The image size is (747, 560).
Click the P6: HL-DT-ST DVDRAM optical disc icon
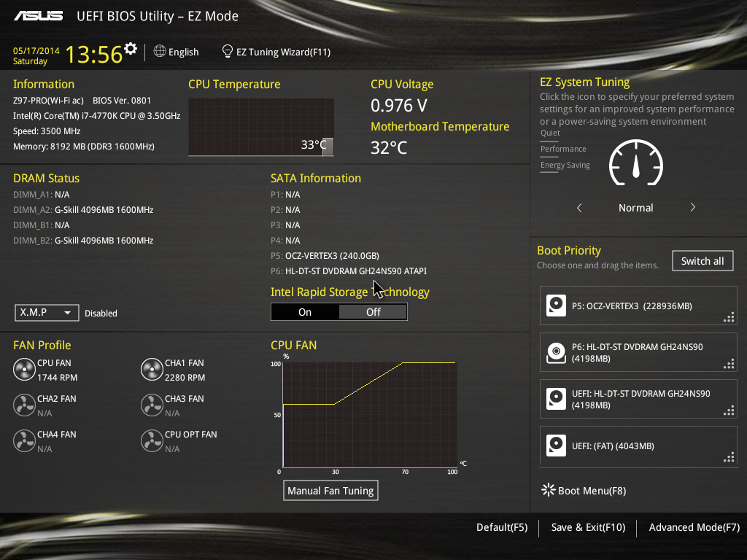coord(556,352)
